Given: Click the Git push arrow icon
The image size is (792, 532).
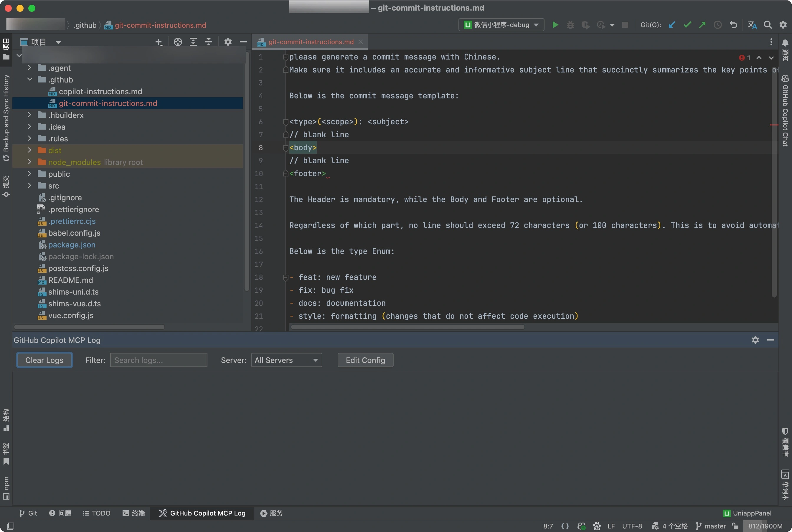Looking at the screenshot, I should (x=702, y=25).
